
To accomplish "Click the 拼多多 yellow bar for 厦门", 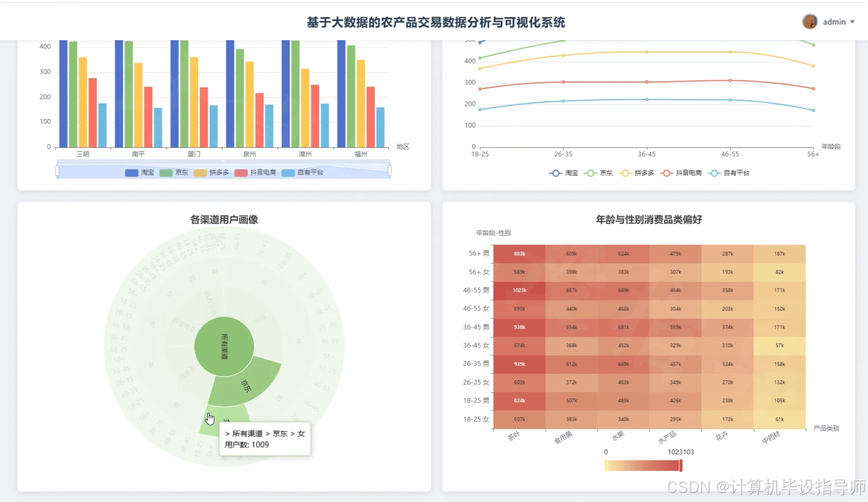I will pyautogui.click(x=194, y=102).
